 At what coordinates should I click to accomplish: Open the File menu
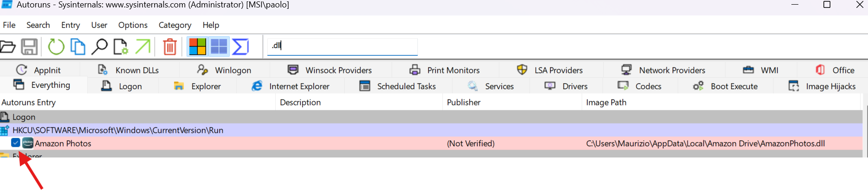[x=9, y=25]
